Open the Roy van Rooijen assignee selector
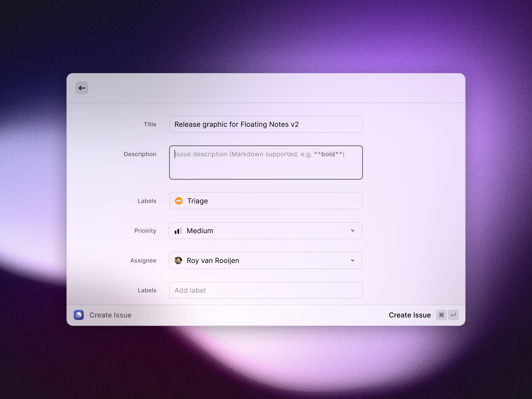The image size is (532, 399). tap(265, 260)
